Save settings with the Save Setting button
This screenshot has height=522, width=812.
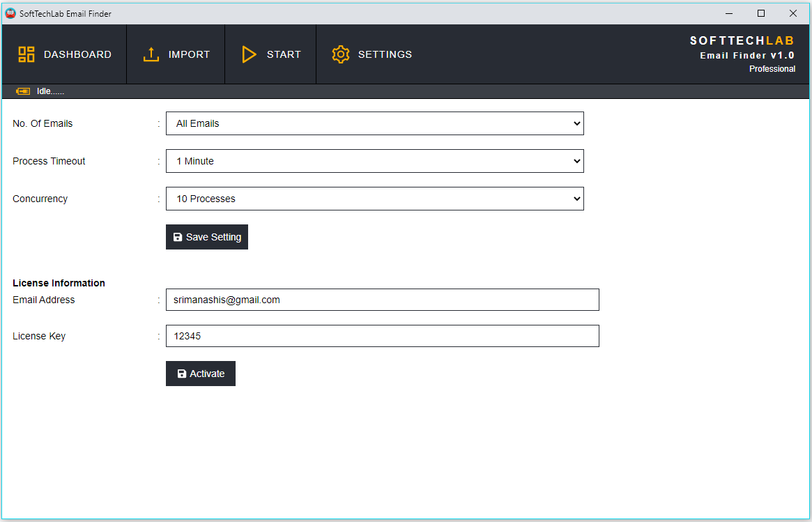tap(207, 237)
